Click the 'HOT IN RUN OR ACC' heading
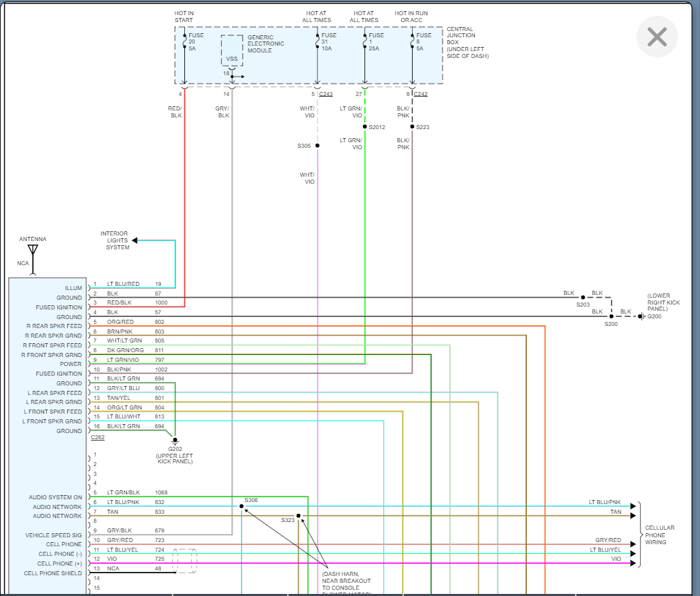The width and height of the screenshot is (700, 596). (x=411, y=17)
